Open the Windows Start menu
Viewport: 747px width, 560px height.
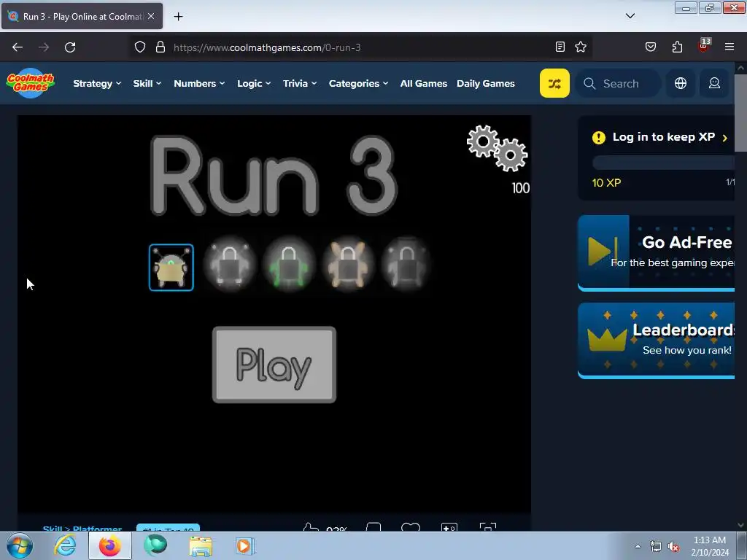(20, 545)
